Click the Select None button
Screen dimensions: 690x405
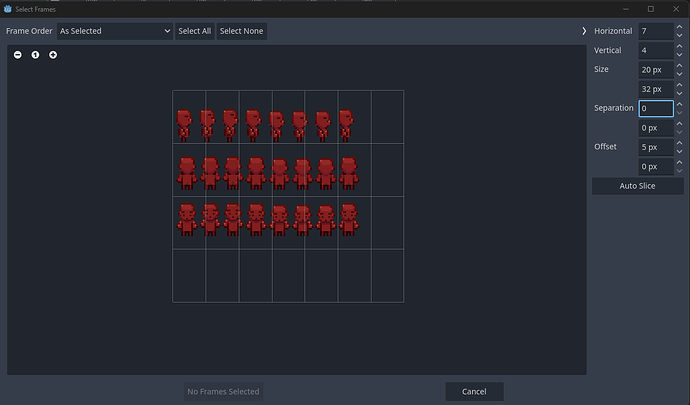[242, 31]
